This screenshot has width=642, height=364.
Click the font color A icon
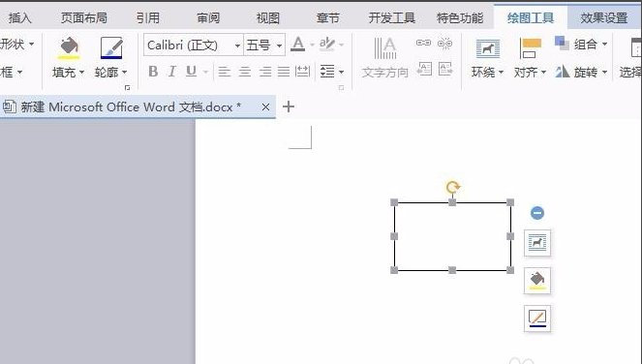[x=298, y=45]
